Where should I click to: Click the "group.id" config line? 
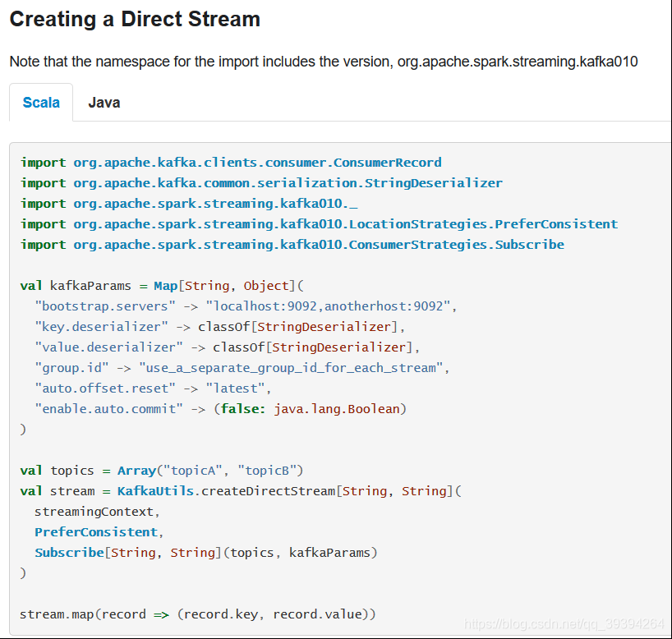242,368
